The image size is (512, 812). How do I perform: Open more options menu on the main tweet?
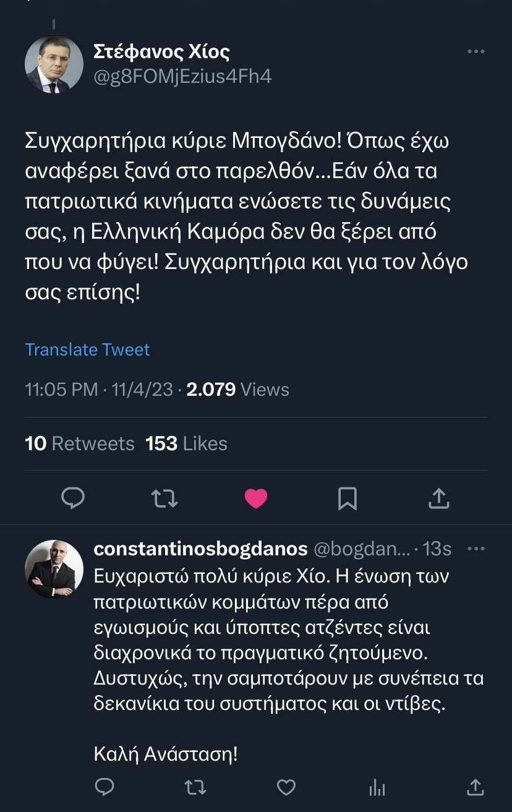pos(476,51)
